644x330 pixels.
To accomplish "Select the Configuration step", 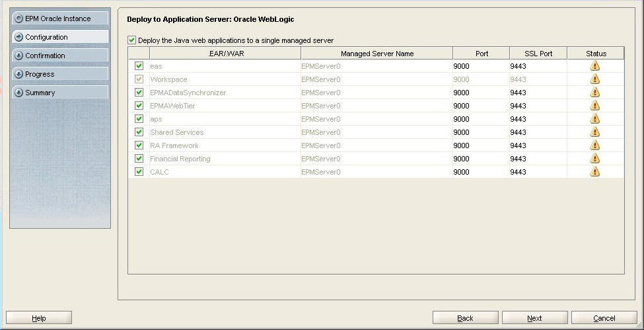I will (60, 37).
